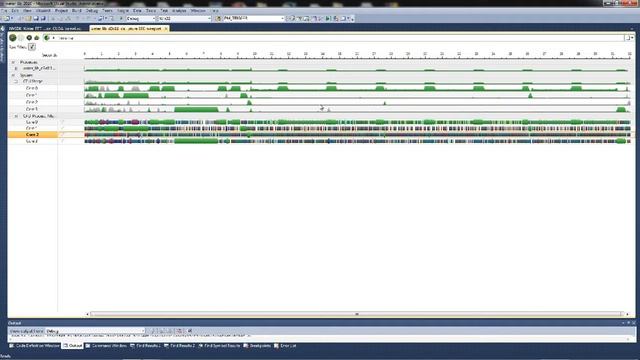Switch to the first document tab

(x=45, y=29)
